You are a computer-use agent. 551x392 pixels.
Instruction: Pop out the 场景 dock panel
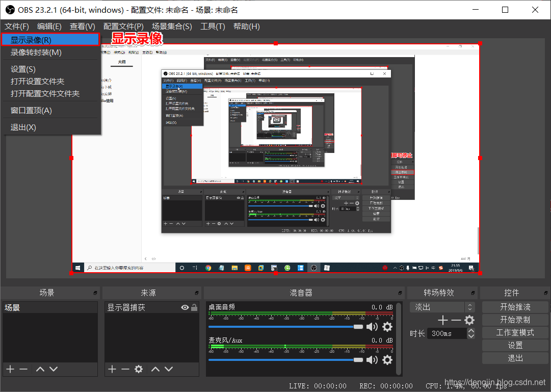click(95, 293)
